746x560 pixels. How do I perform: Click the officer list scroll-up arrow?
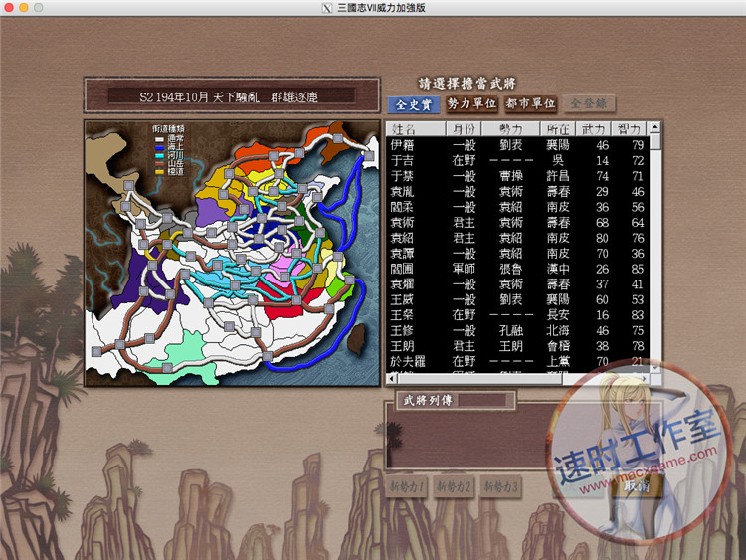click(655, 127)
